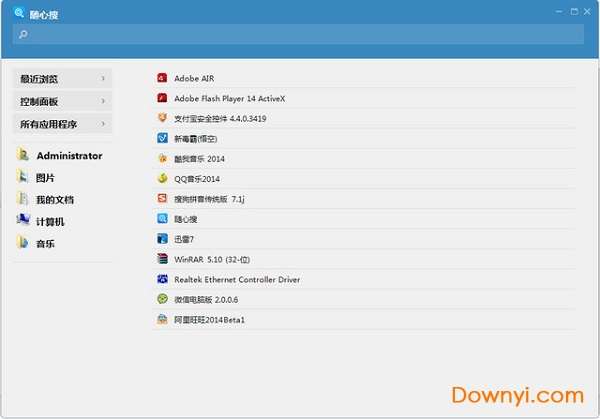Click the 搜狗拼音 input method icon

click(162, 199)
